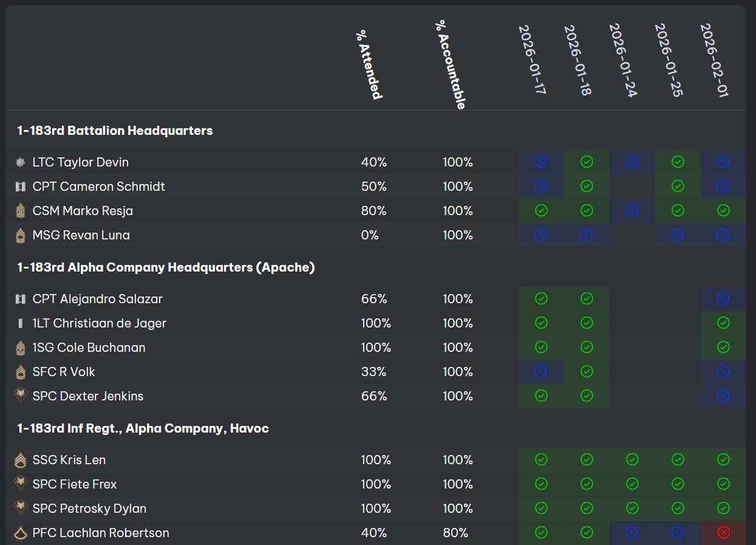Click CSM Marko Resja's rank insignia icon
Screen dimensions: 756x545
point(21,211)
